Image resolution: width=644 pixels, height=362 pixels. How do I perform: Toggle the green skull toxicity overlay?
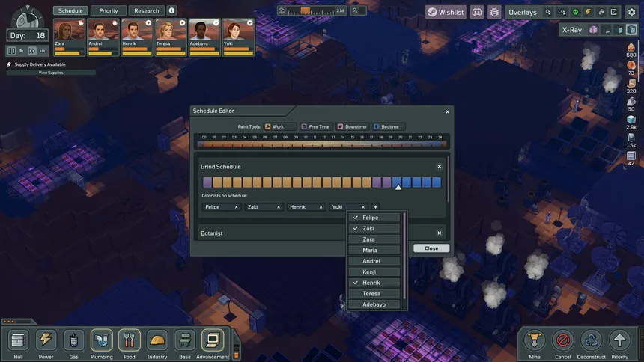[575, 12]
